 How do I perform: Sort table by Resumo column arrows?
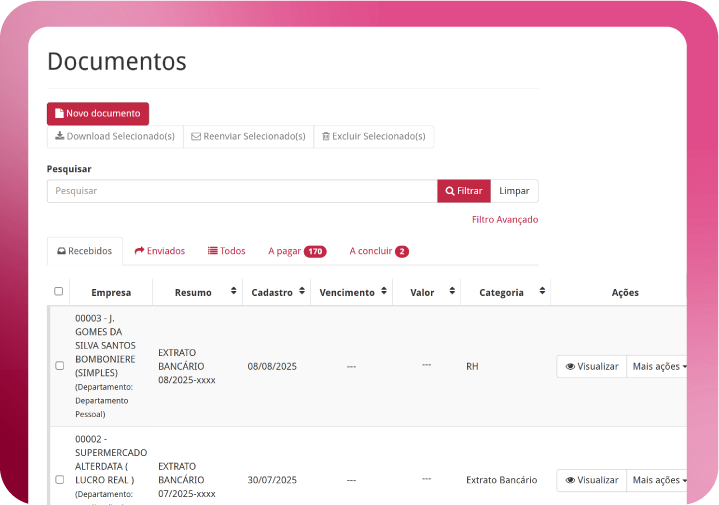(x=233, y=292)
